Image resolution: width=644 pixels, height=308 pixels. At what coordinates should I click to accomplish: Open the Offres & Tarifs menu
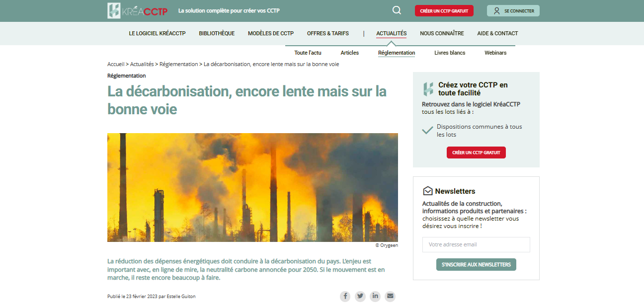tap(328, 33)
